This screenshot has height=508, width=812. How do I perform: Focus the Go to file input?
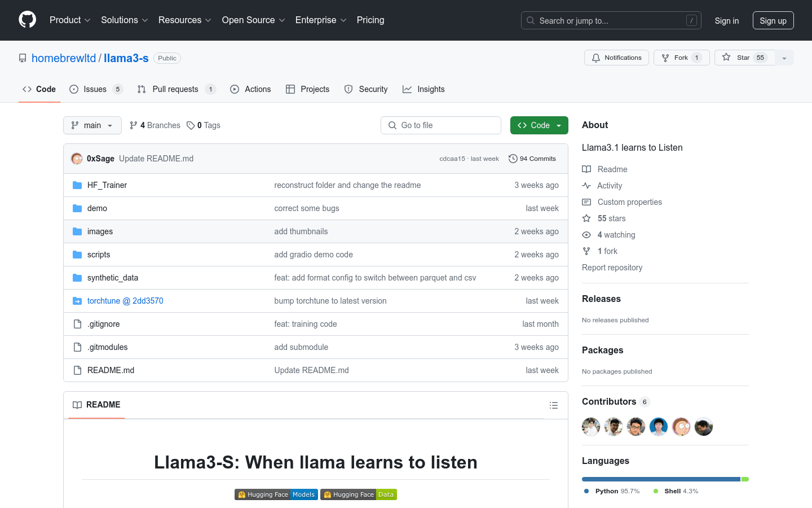[441, 125]
